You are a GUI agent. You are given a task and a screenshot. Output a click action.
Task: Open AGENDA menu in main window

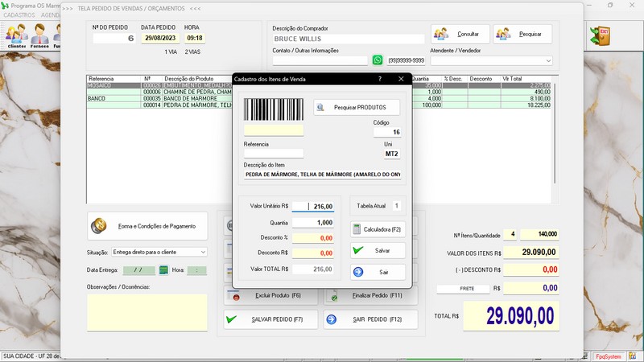click(51, 14)
